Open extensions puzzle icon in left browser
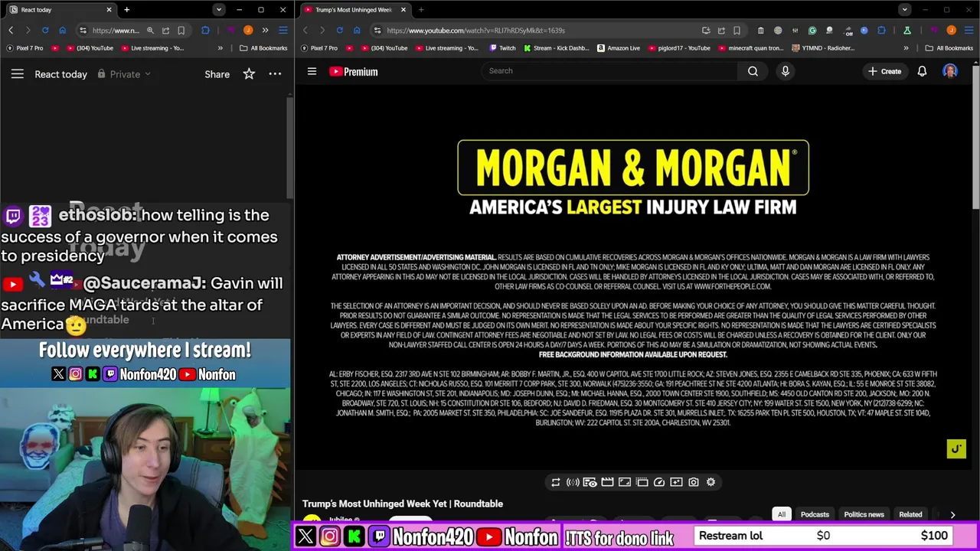 [x=205, y=30]
